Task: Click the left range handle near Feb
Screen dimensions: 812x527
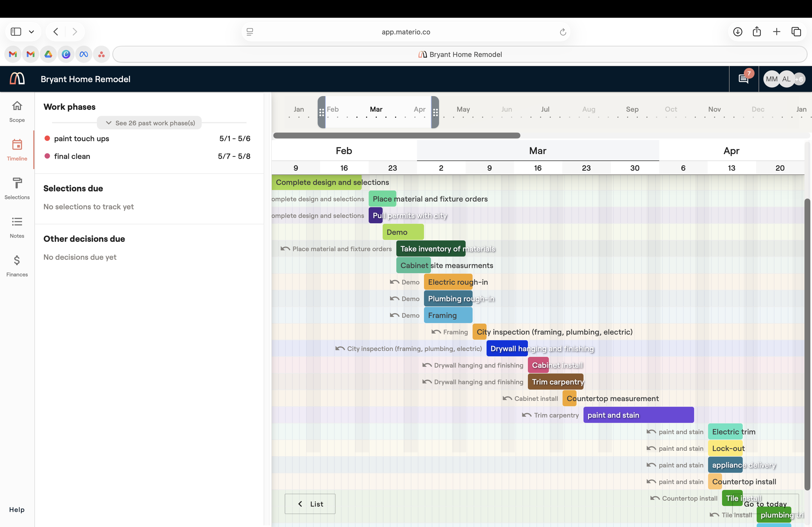Action: (321, 112)
